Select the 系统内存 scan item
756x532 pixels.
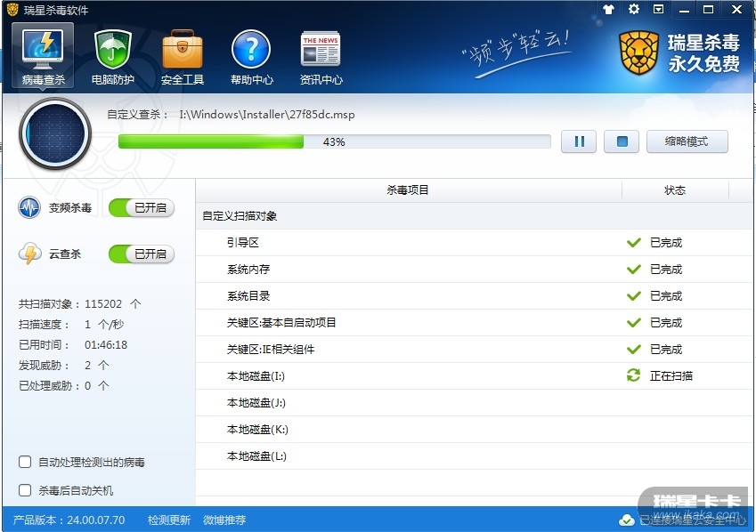coord(474,269)
